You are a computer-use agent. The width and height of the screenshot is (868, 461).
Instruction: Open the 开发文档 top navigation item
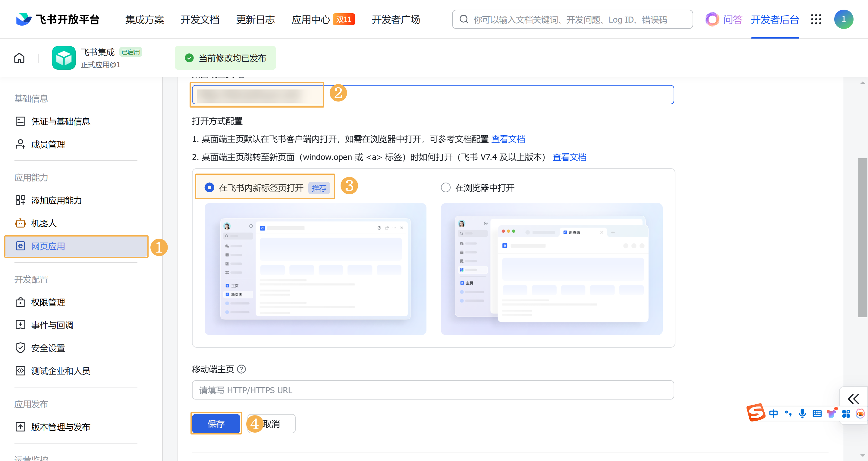[x=200, y=20]
